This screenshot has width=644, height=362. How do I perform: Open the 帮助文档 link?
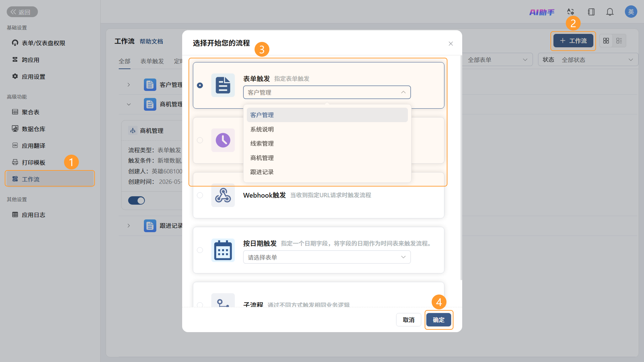click(151, 41)
